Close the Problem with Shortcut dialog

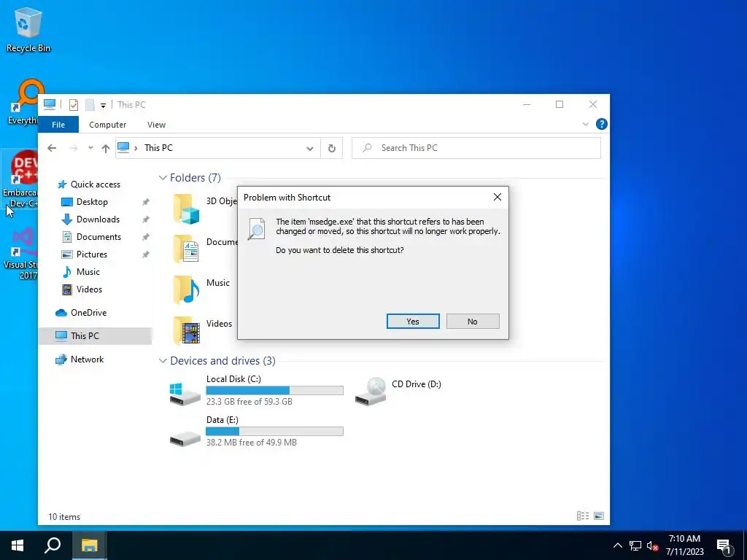pos(498,197)
